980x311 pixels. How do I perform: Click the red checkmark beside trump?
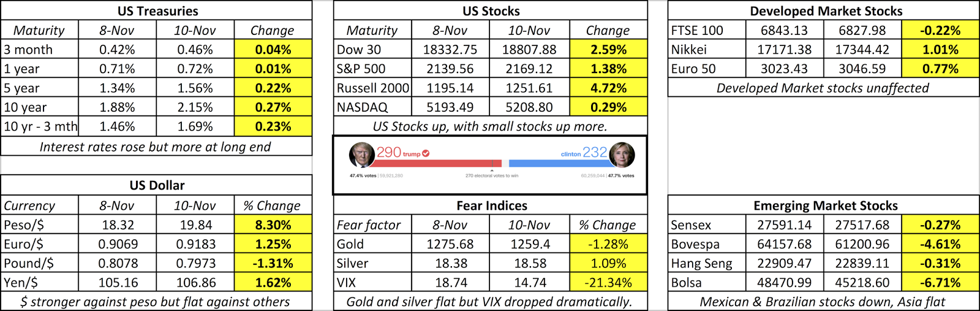[x=426, y=153]
